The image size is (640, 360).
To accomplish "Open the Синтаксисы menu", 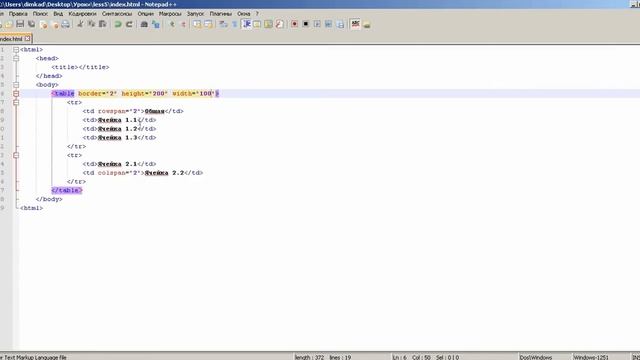I will [117, 14].
